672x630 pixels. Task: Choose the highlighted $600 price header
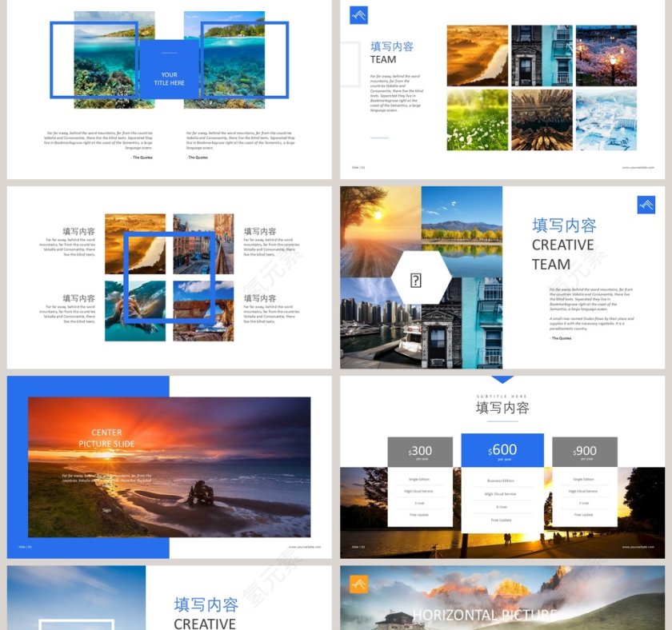(502, 451)
